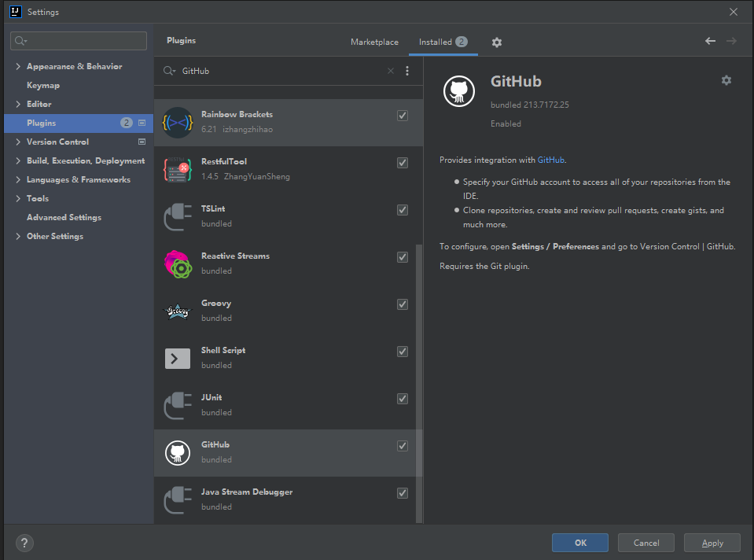Click the GitHub octocat icon in the plugin list
The height and width of the screenshot is (560, 754).
point(178,453)
